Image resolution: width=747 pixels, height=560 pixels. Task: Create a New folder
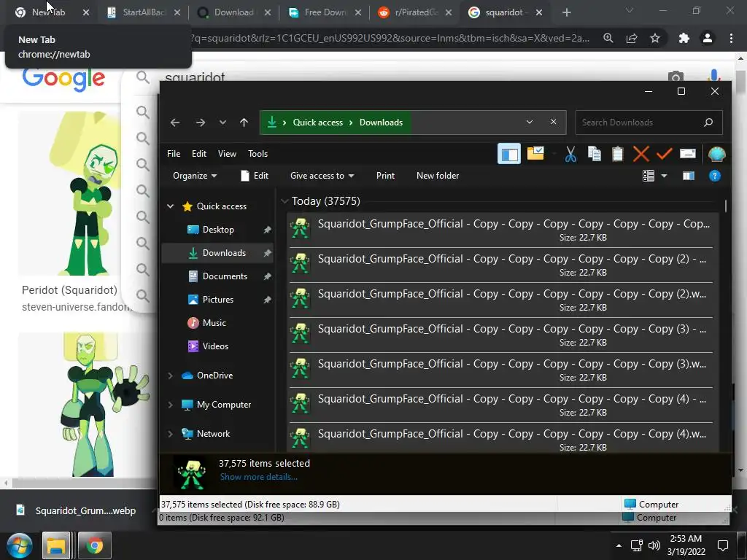[x=438, y=176]
